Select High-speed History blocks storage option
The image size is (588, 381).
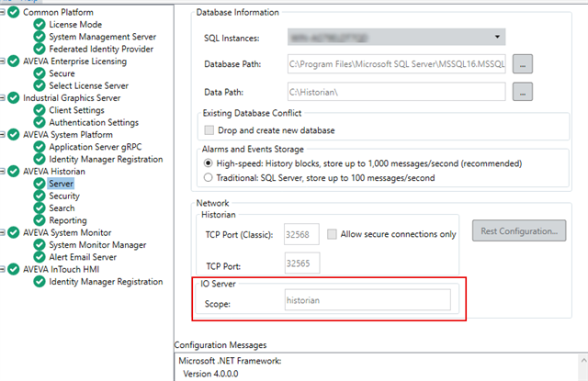pos(208,163)
